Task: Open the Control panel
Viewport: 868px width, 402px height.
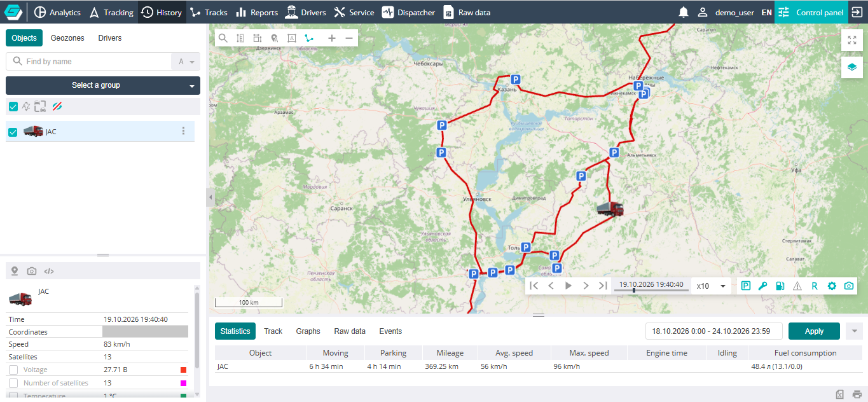Action: (x=811, y=12)
